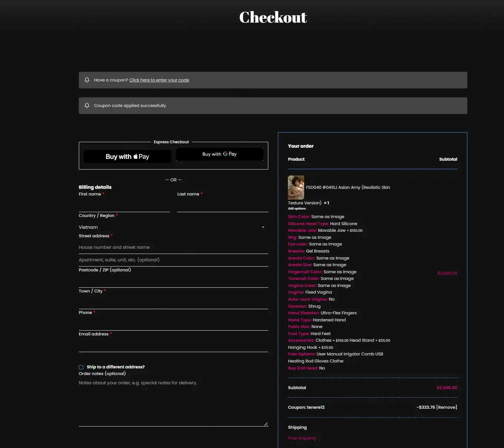Pay using the Buy with G Pay button
Viewport: 504px width, 448px height.
pyautogui.click(x=219, y=154)
